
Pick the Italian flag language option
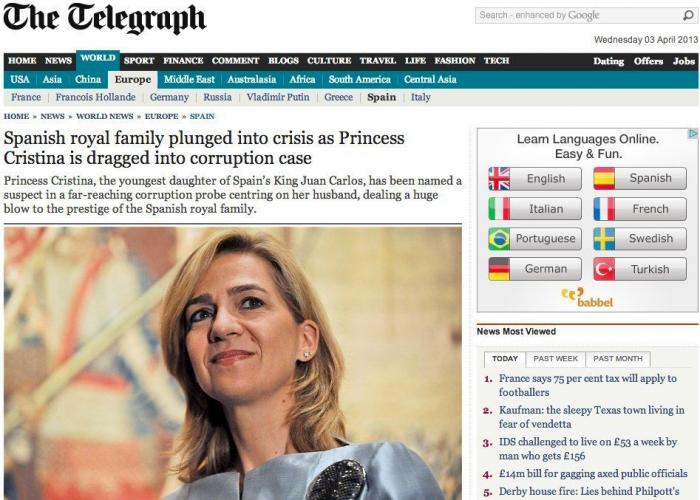pyautogui.click(x=535, y=209)
